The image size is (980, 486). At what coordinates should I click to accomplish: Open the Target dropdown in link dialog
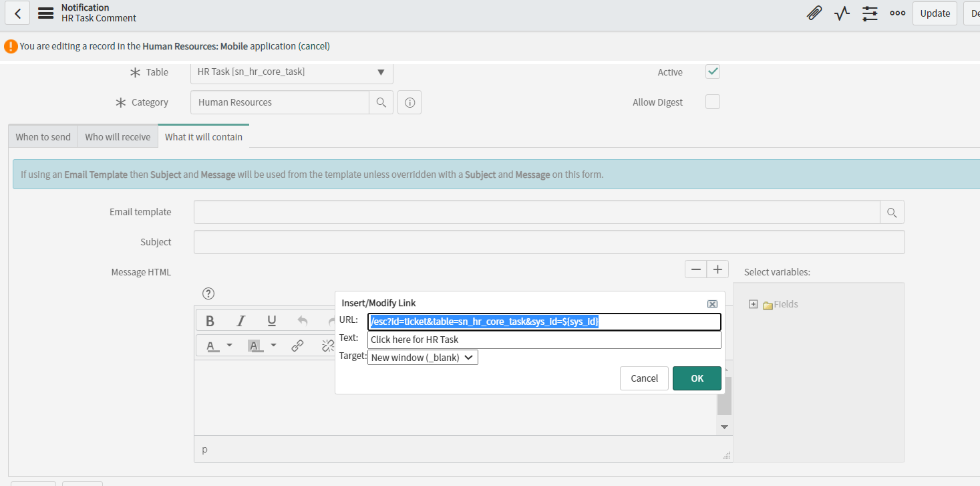(423, 358)
